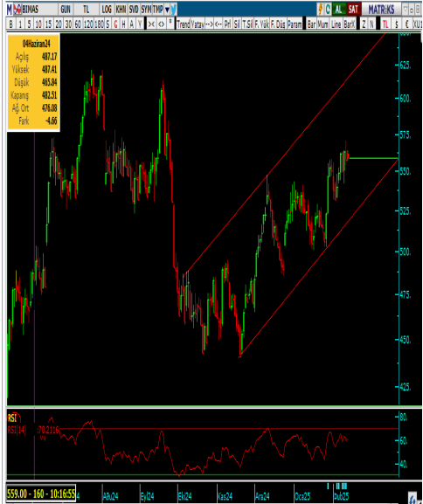The image size is (423, 504).
Task: Select the Prl parallel line tool
Action: [227, 24]
